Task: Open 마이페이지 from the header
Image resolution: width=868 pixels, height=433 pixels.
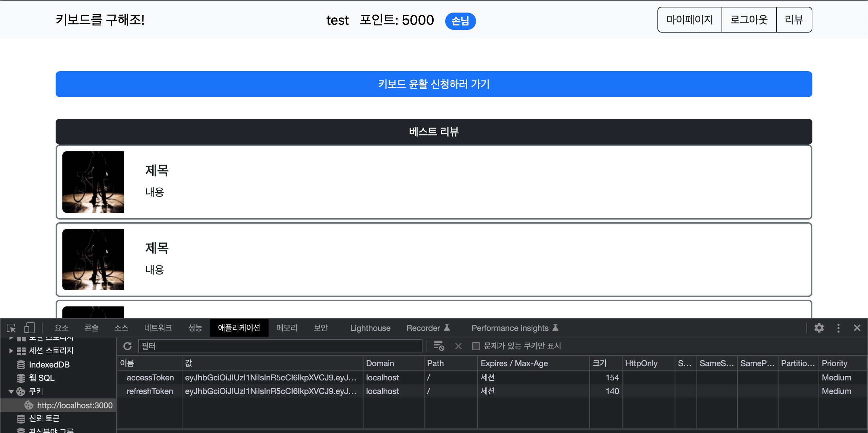Action: click(689, 20)
